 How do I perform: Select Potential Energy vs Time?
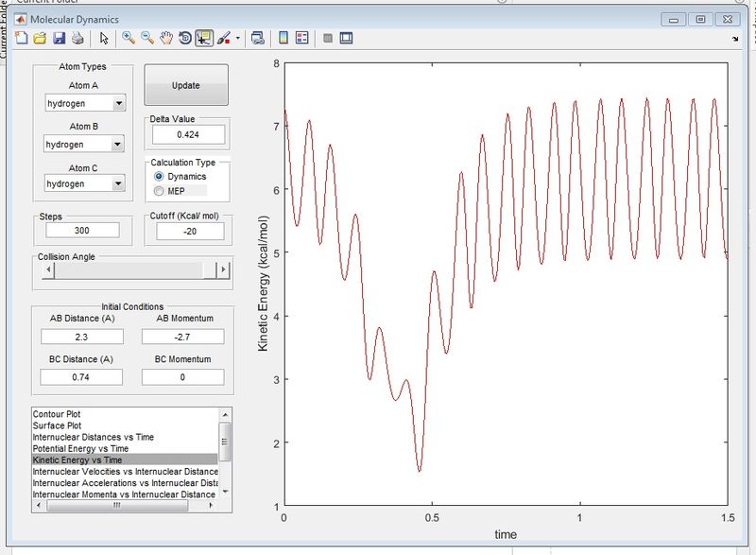125,449
